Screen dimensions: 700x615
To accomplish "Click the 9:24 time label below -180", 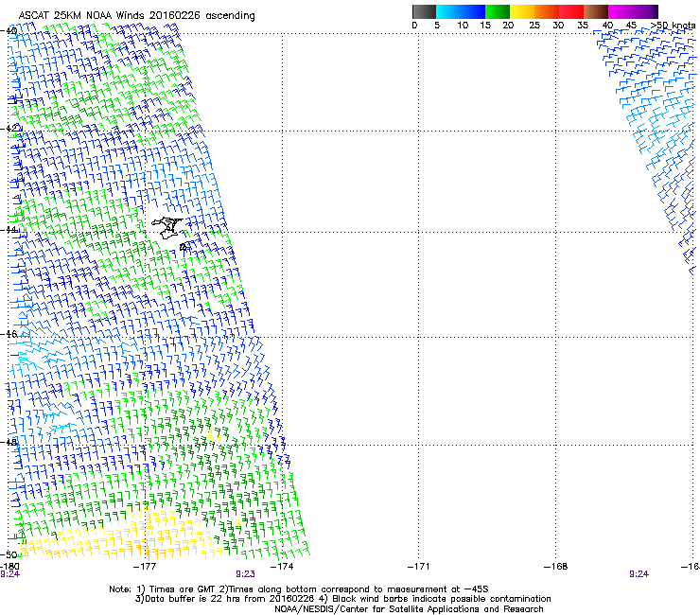I will coord(9,574).
